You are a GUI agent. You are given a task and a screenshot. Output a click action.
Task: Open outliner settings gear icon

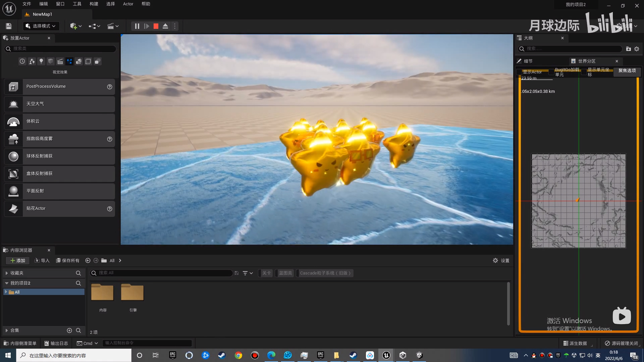click(637, 49)
